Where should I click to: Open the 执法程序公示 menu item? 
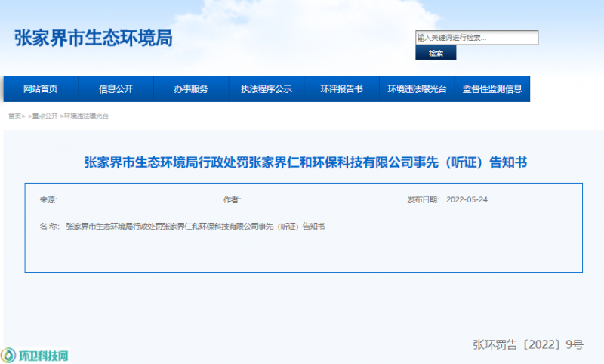tap(267, 89)
